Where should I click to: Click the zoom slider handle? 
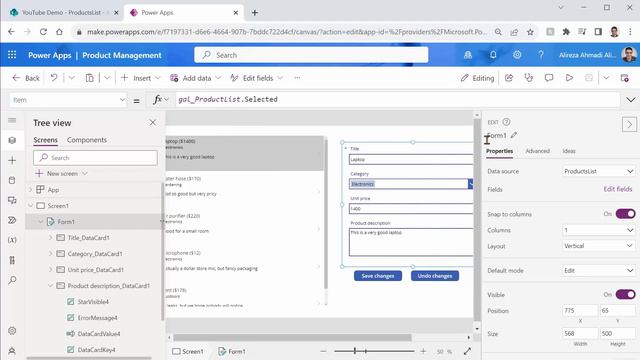tap(355, 351)
